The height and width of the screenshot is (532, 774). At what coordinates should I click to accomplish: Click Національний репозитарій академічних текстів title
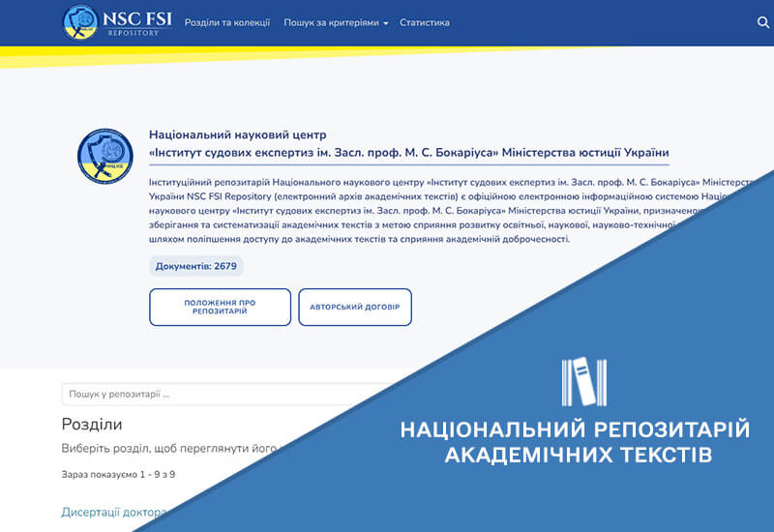coord(575,442)
